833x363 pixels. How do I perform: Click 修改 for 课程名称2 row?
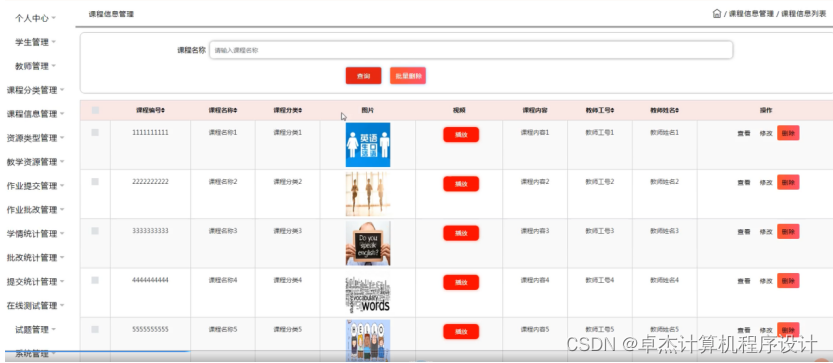point(766,183)
